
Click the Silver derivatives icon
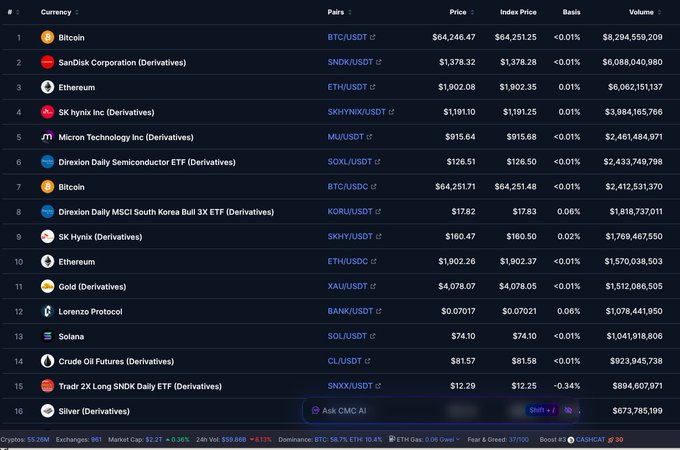47,411
